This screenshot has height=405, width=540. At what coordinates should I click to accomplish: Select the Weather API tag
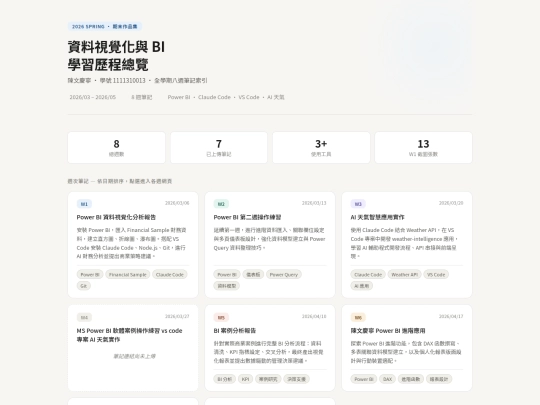click(404, 274)
